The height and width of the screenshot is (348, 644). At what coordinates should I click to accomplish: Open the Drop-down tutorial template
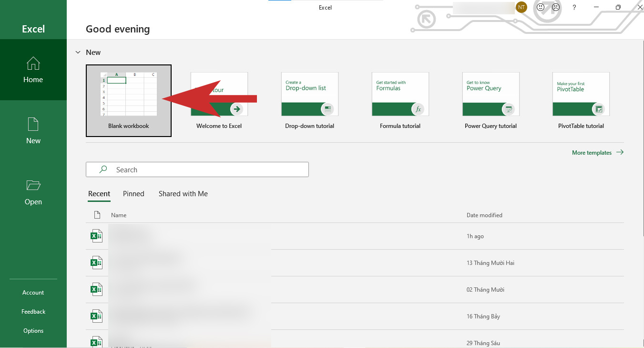point(310,101)
